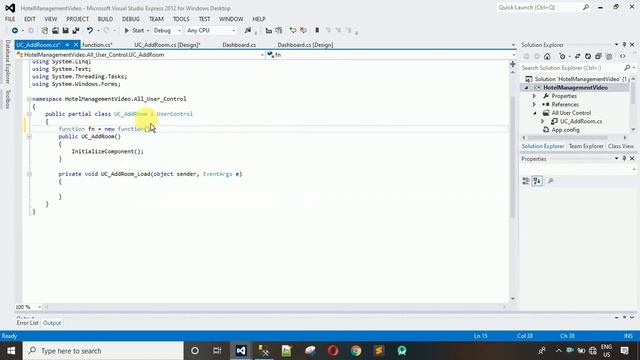Image resolution: width=640 pixels, height=360 pixels.
Task: Switch to the function.cs tab
Action: [97, 45]
